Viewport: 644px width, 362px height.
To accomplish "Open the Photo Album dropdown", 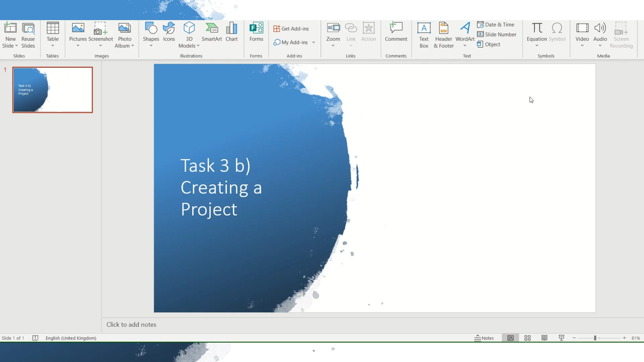I will [x=132, y=46].
